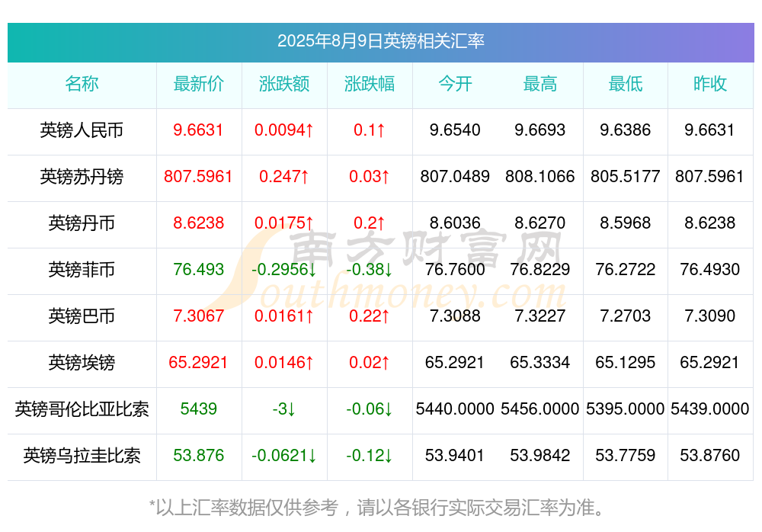Click previous close '53.8760'
The height and width of the screenshot is (532, 762).
point(710,456)
